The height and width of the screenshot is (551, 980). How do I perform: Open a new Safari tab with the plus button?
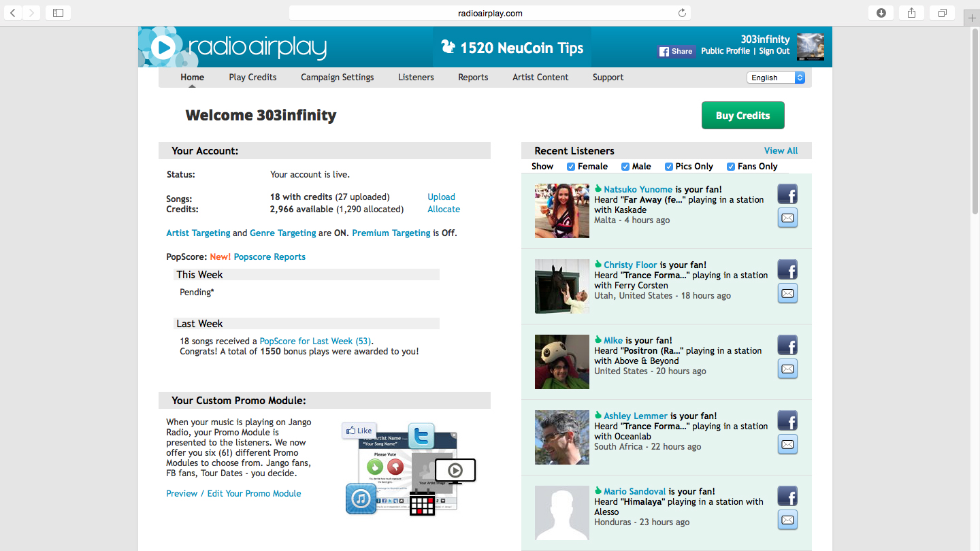click(972, 18)
